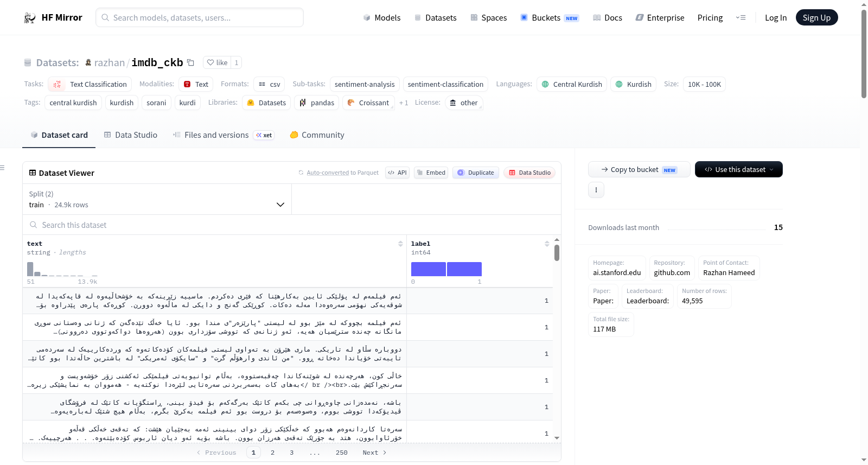Click the three-dot more options button
This screenshot has height=465, width=868.
[596, 190]
